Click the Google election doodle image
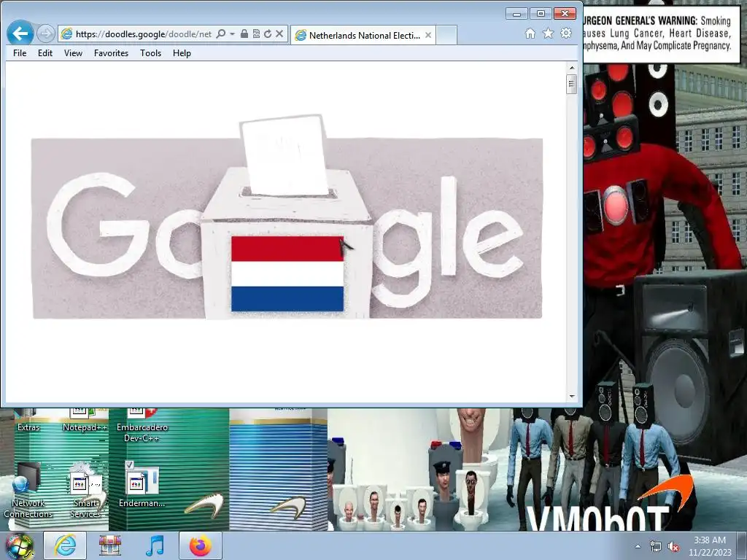The image size is (747, 560). click(x=287, y=217)
